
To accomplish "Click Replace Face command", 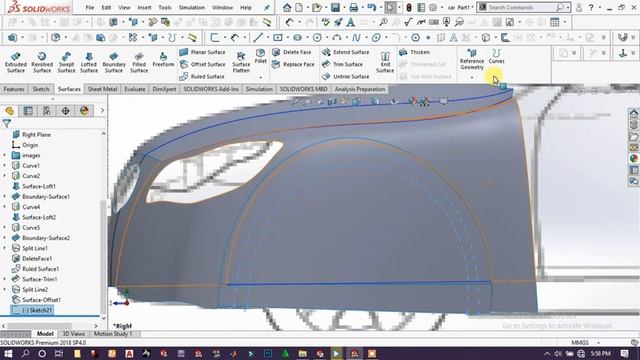I will point(293,64).
